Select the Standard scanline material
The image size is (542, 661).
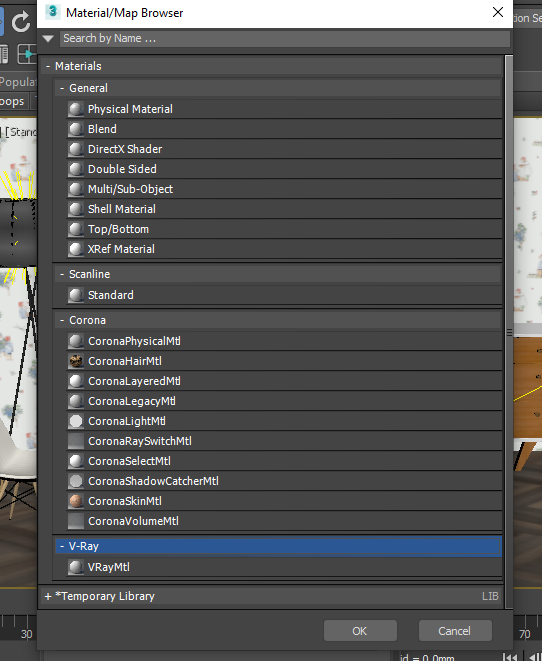284,295
